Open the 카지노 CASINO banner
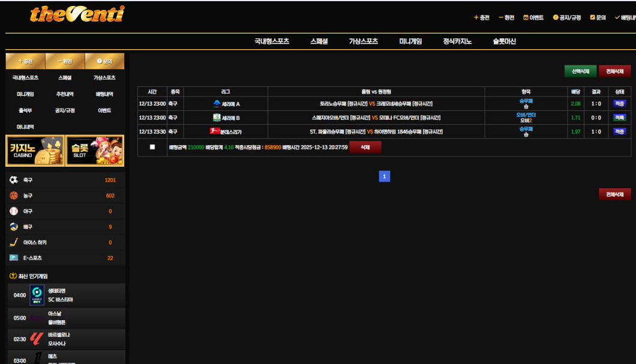 click(x=35, y=151)
